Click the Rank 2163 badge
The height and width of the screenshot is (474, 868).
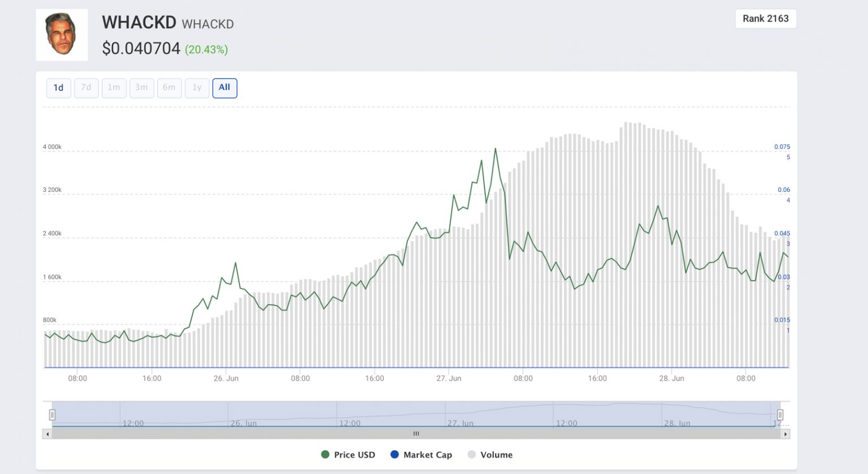[765, 19]
